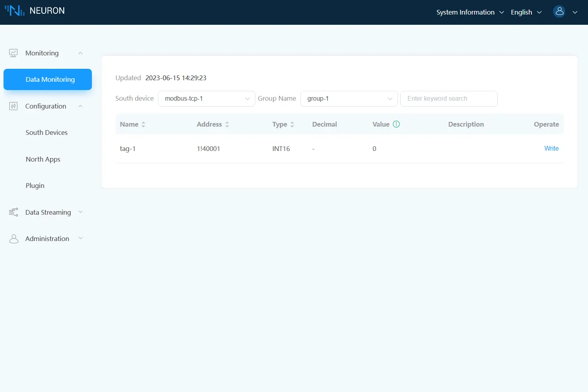This screenshot has height=392, width=588.
Task: Collapse the Monitoring section chevron
Action: [x=81, y=53]
